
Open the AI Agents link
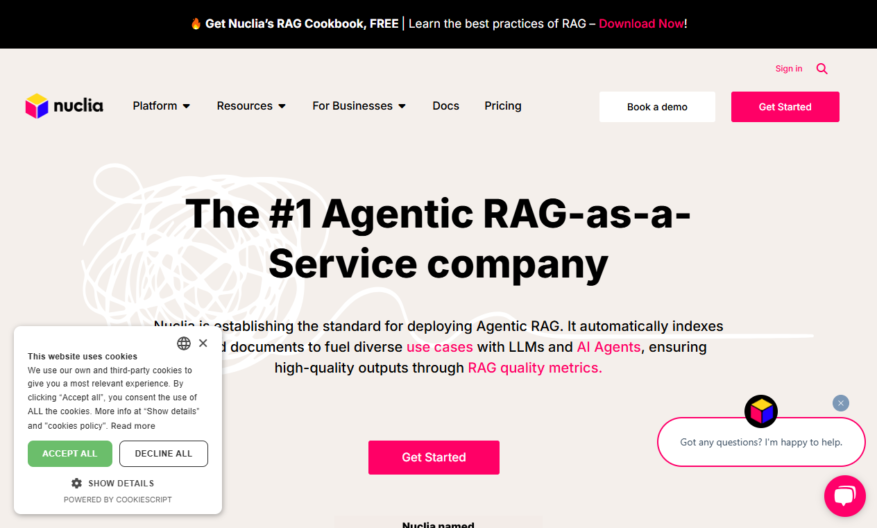point(609,347)
